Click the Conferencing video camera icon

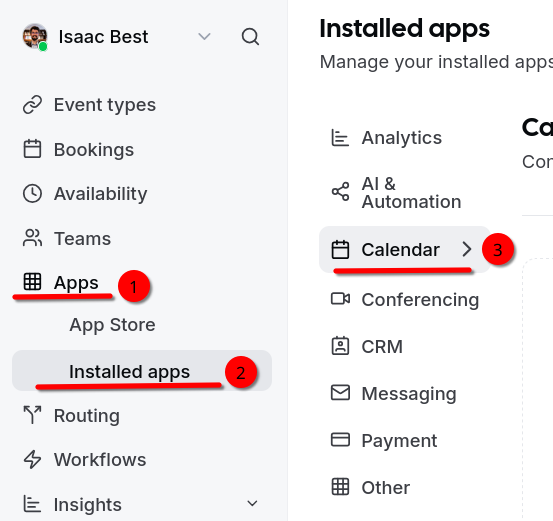click(x=340, y=299)
